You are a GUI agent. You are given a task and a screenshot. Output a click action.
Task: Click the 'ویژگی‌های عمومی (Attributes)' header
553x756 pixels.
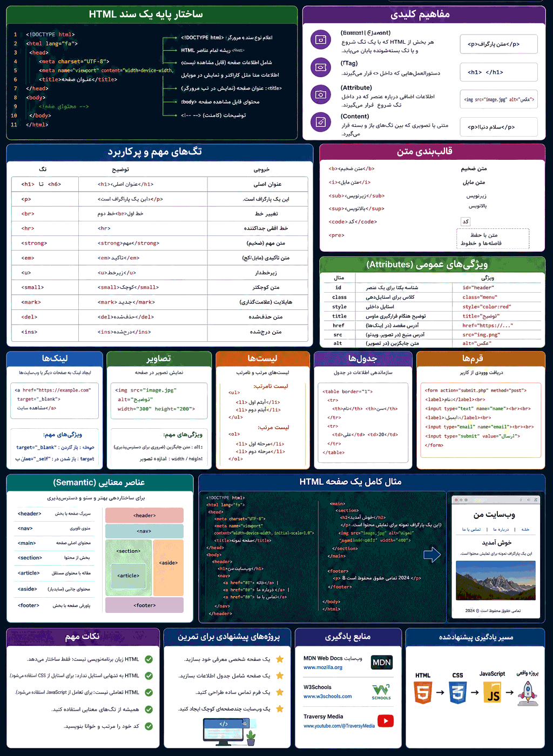click(432, 265)
